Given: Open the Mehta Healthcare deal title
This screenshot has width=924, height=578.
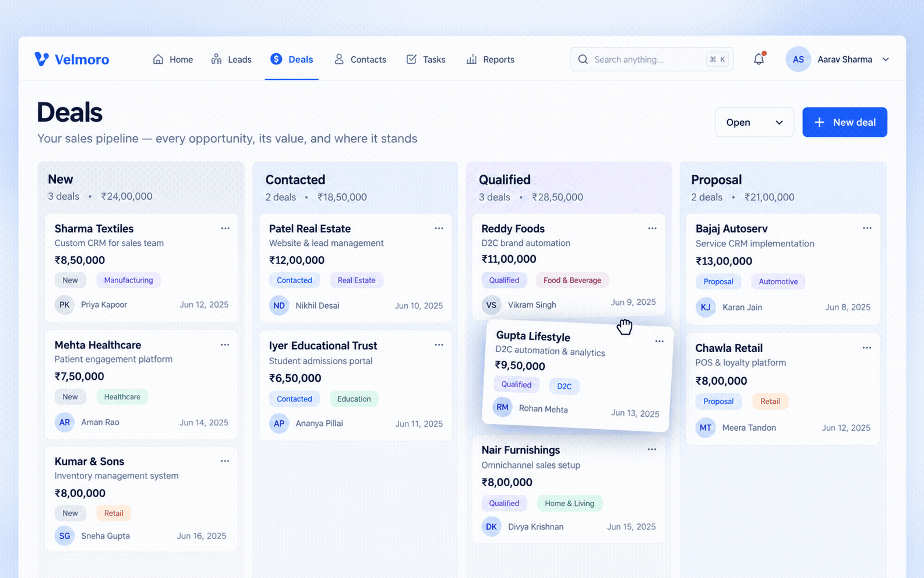Looking at the screenshot, I should (98, 345).
